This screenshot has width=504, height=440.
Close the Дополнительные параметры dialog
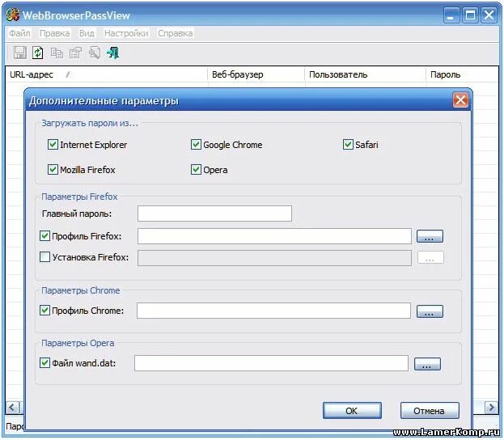460,100
